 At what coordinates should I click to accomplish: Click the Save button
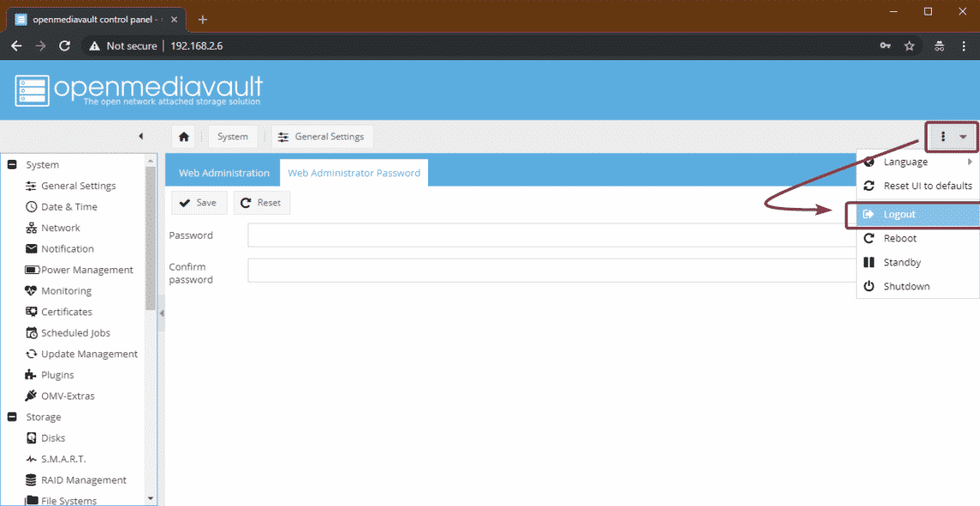pyautogui.click(x=199, y=203)
